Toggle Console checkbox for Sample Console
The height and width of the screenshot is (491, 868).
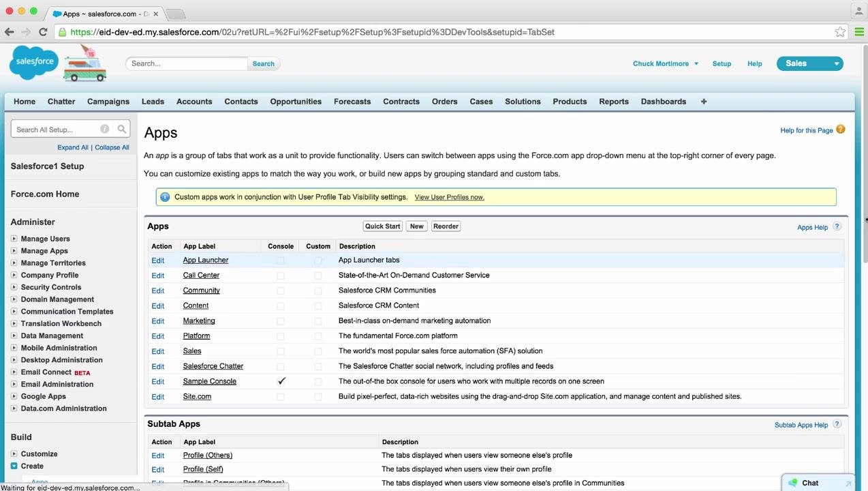pos(281,381)
